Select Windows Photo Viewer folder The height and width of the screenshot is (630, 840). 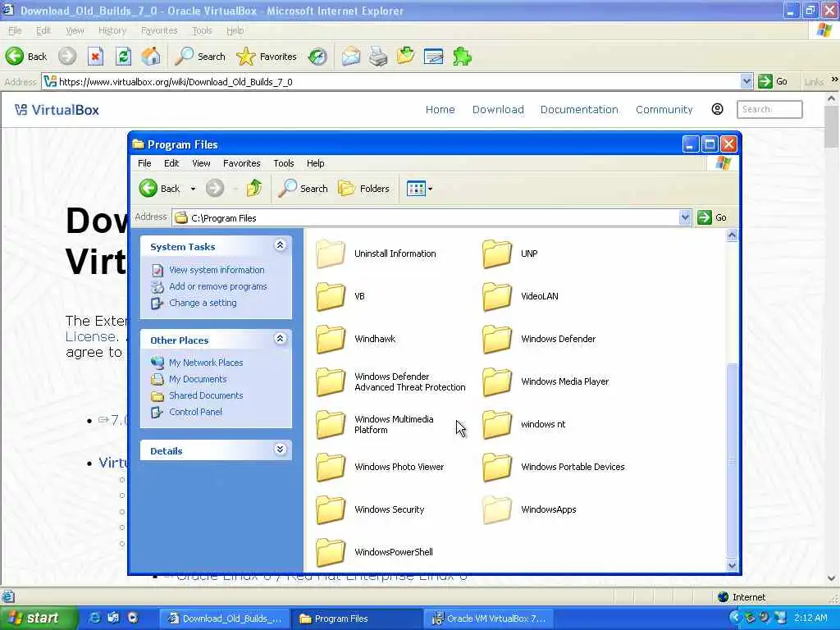(x=380, y=467)
